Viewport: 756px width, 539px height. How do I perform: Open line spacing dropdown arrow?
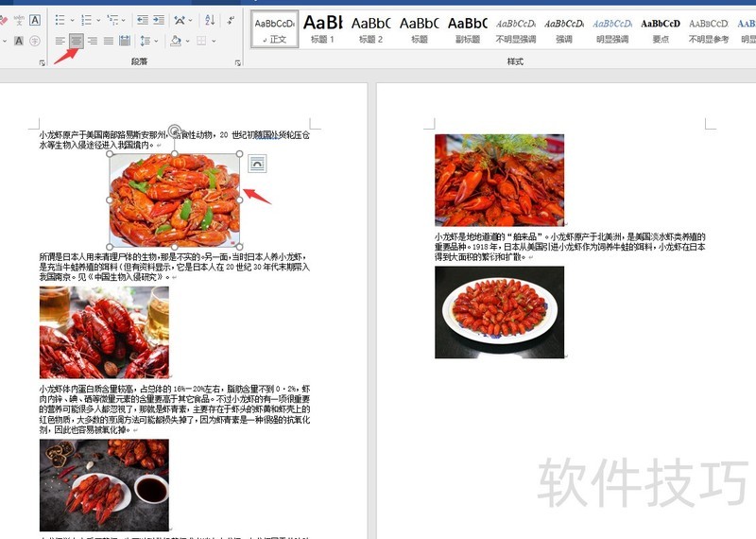coord(156,41)
